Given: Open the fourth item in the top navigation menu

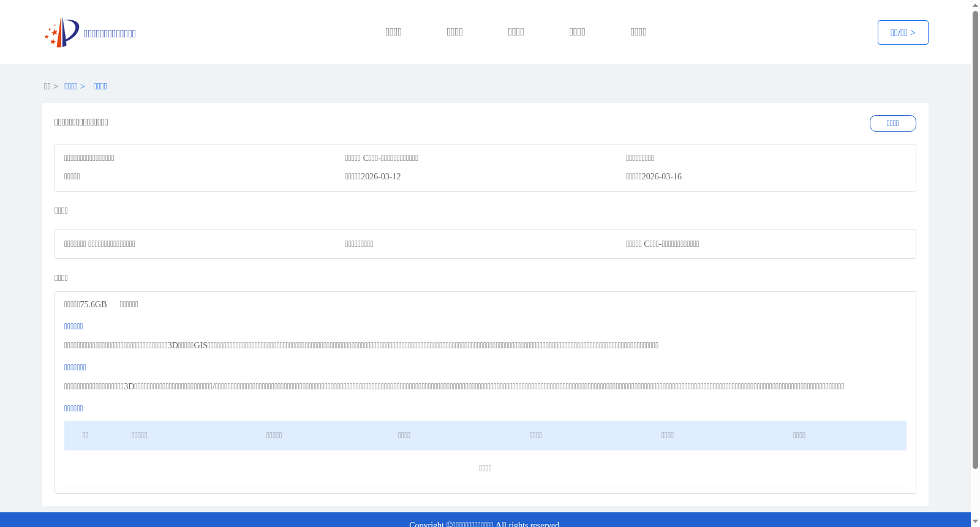Looking at the screenshot, I should click(577, 32).
